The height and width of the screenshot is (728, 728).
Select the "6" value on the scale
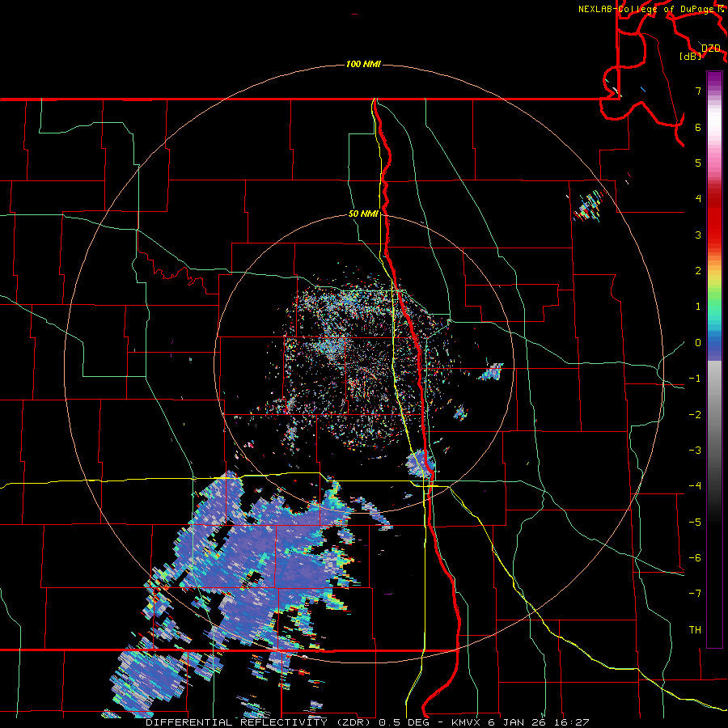coord(698,127)
